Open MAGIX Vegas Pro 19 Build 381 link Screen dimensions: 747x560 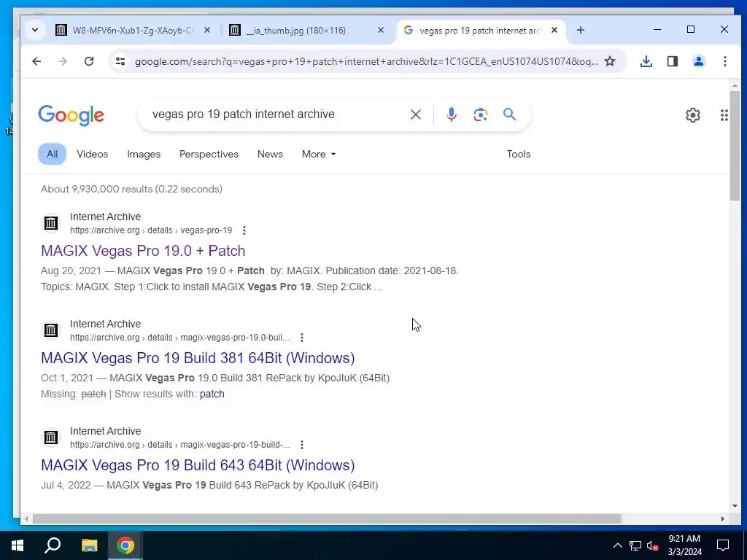tap(198, 357)
